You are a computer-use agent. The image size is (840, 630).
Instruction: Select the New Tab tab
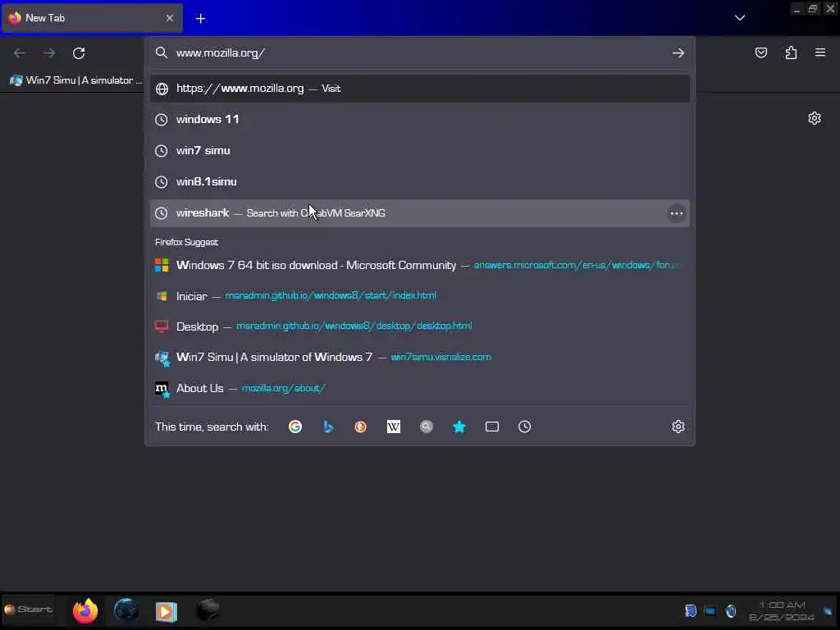click(x=92, y=18)
